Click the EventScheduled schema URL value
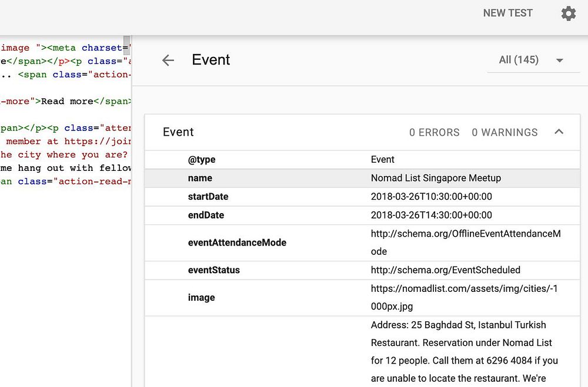The width and height of the screenshot is (588, 387). click(446, 270)
